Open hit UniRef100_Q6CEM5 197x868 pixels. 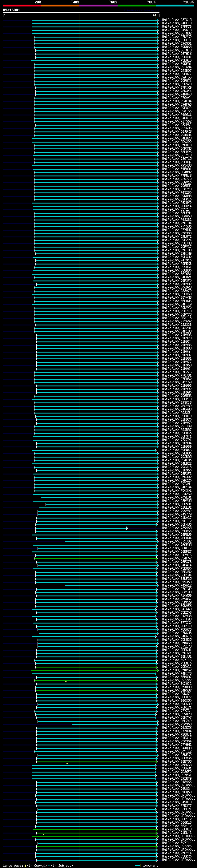tap(177, 545)
